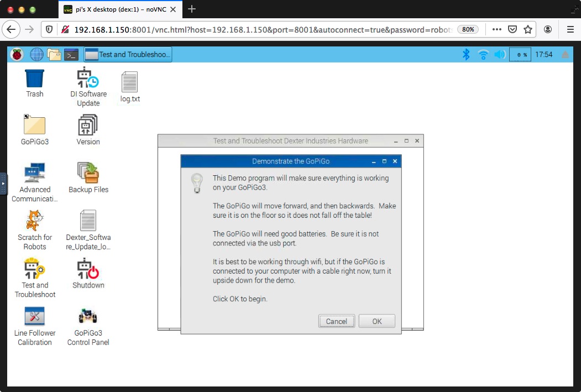Expand the noVNC control panel handle

click(3, 183)
